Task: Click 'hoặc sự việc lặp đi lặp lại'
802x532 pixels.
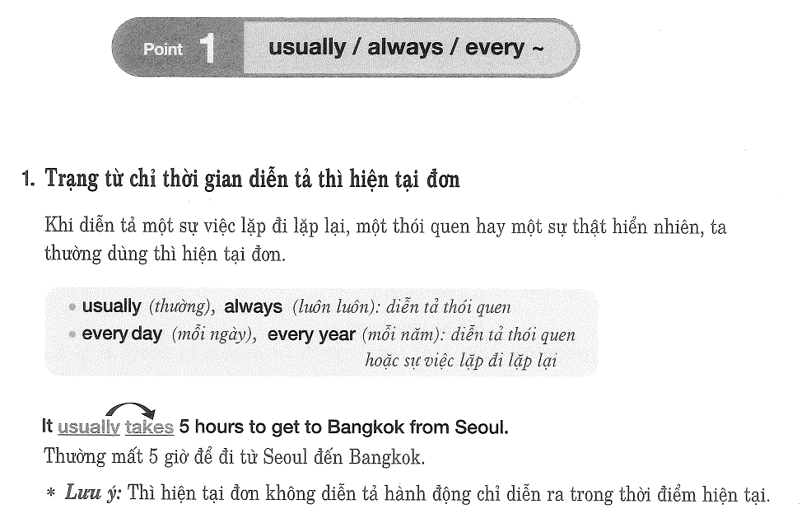Action: (461, 361)
